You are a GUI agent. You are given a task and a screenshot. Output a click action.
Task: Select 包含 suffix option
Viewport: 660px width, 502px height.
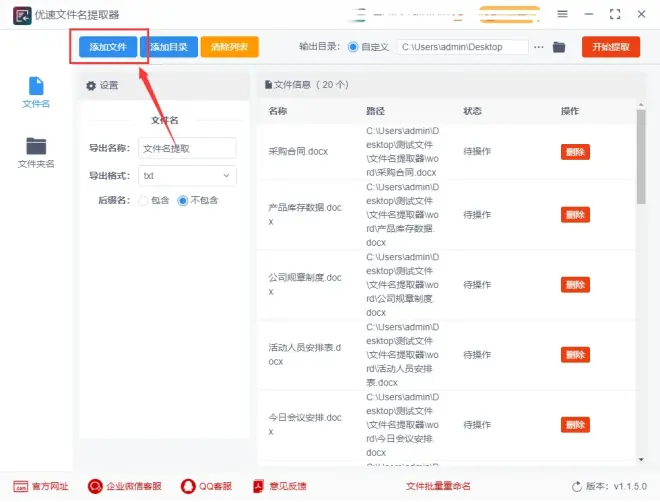pos(143,200)
